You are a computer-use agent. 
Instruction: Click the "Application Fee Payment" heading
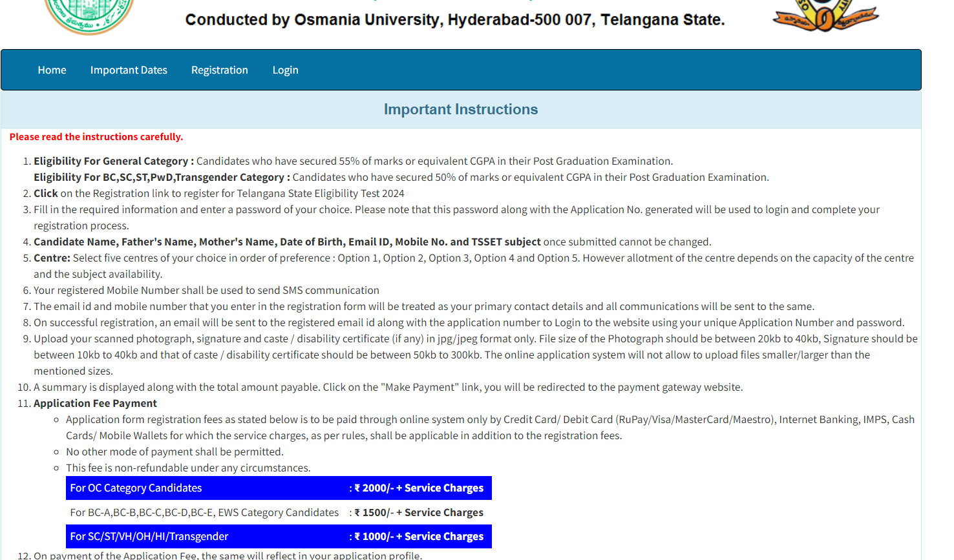[x=95, y=403]
